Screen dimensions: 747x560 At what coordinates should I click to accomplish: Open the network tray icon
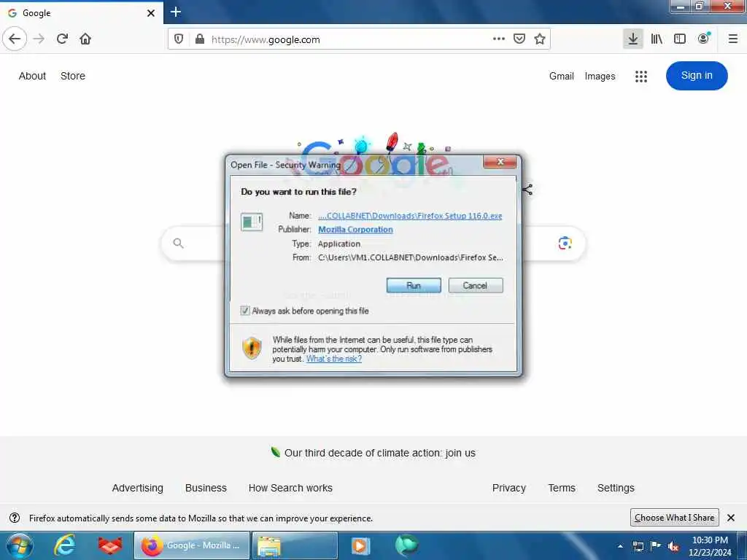638,546
